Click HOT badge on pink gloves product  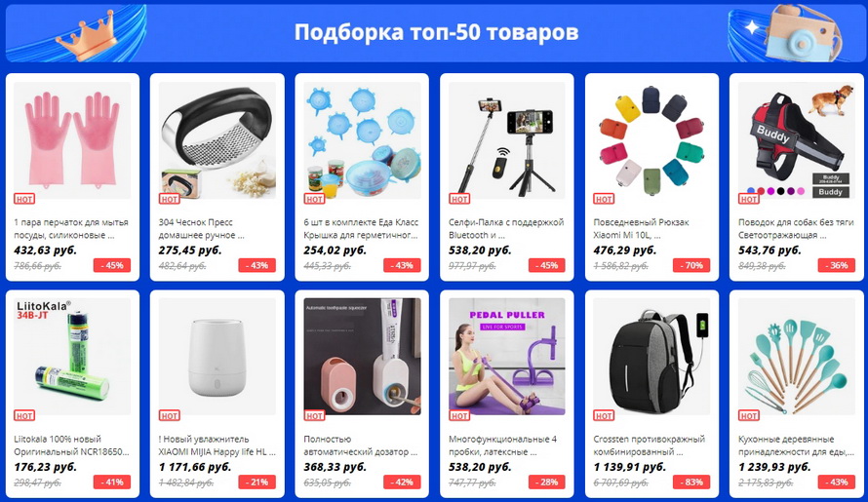(x=23, y=199)
